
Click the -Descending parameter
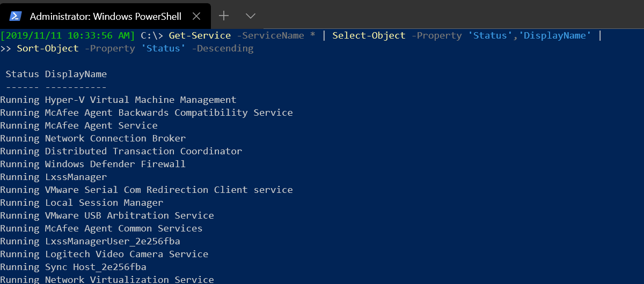(222, 48)
